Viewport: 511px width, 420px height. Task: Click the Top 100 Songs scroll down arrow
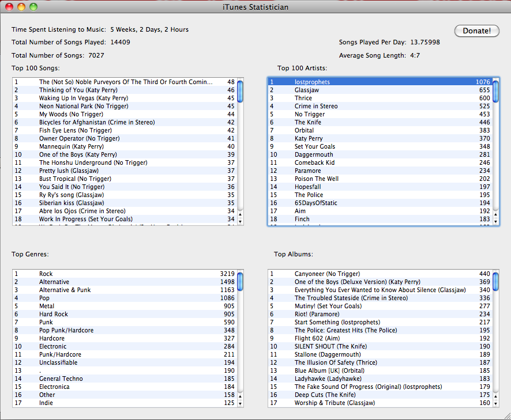240,222
